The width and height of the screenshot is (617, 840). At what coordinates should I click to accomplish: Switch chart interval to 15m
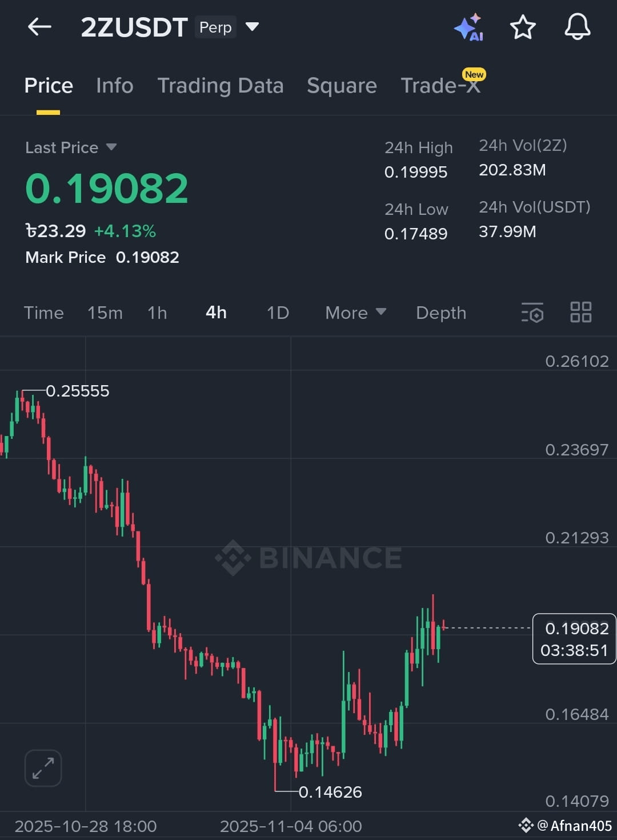[x=105, y=313]
